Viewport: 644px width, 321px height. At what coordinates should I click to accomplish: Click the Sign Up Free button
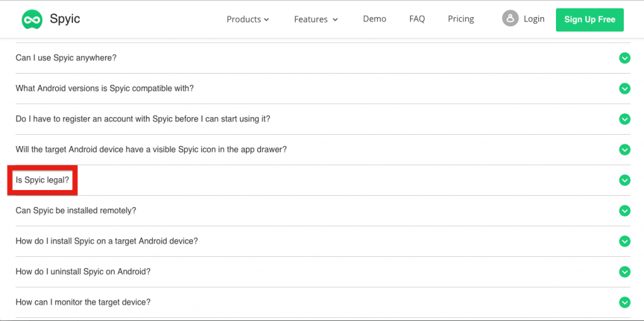tap(590, 20)
